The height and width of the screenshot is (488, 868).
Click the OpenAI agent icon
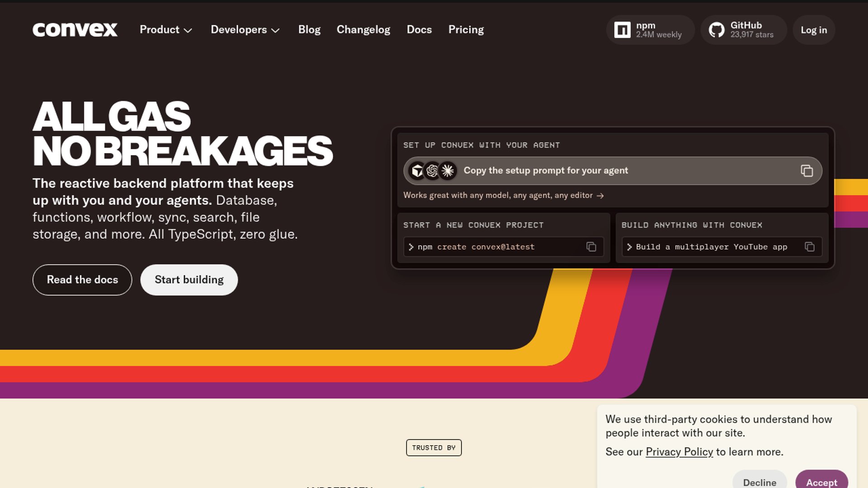[432, 171]
